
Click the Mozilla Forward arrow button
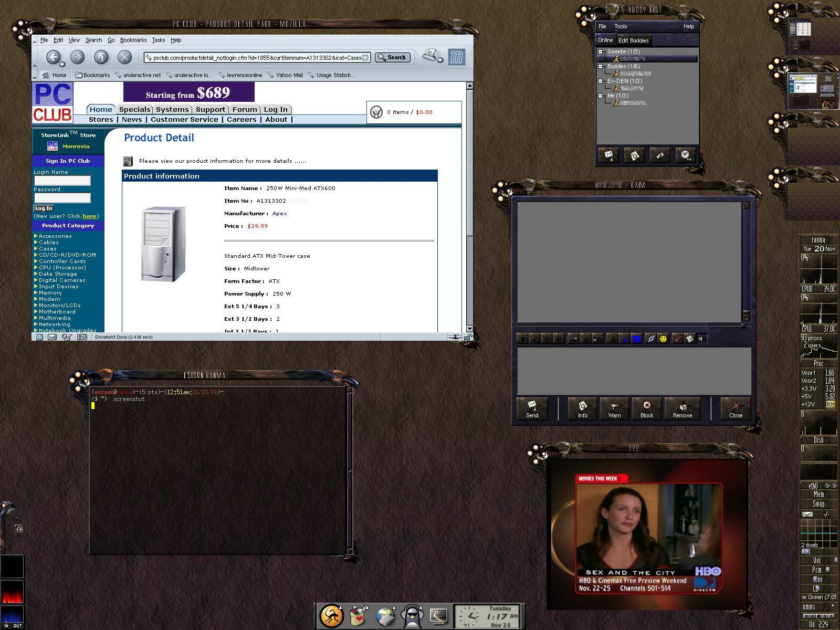pos(77,57)
